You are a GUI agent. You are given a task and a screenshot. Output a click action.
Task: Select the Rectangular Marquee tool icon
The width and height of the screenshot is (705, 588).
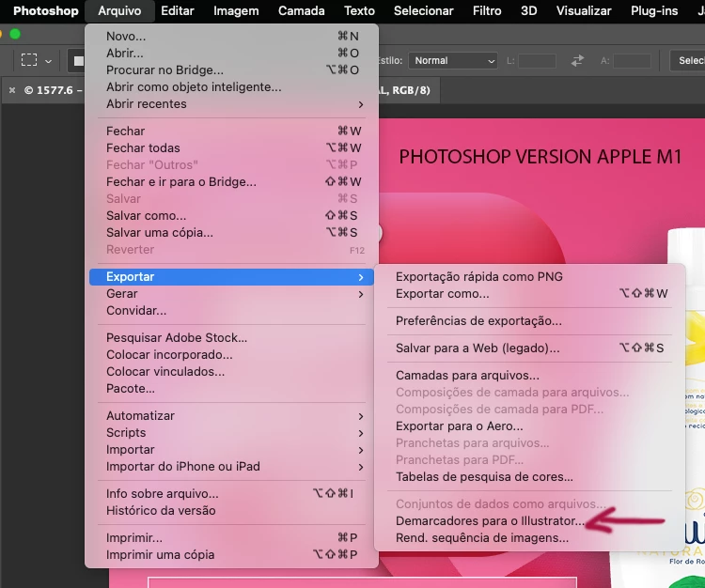tap(29, 60)
